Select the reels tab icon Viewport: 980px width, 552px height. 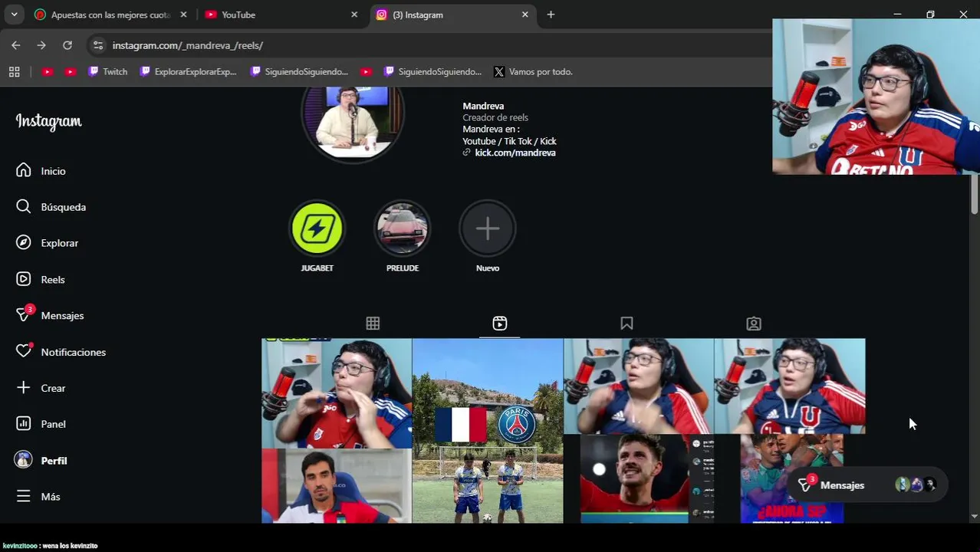[x=499, y=324]
